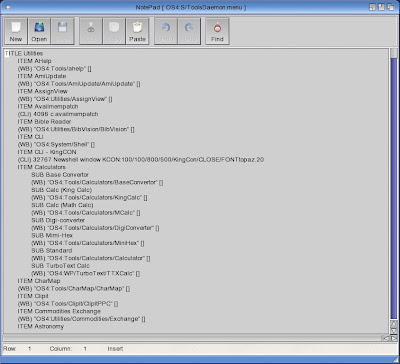Image resolution: width=400 pixels, height=364 pixels.
Task: Click the "OS4:Tools/AmiUpdate/AmiUpdate" line
Action: [x=79, y=84]
